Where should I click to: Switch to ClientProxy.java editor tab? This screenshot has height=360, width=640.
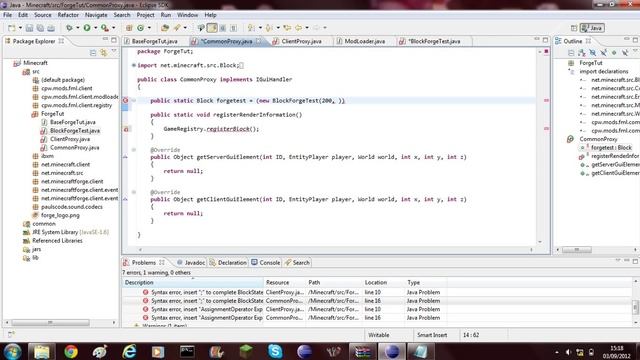tap(301, 41)
